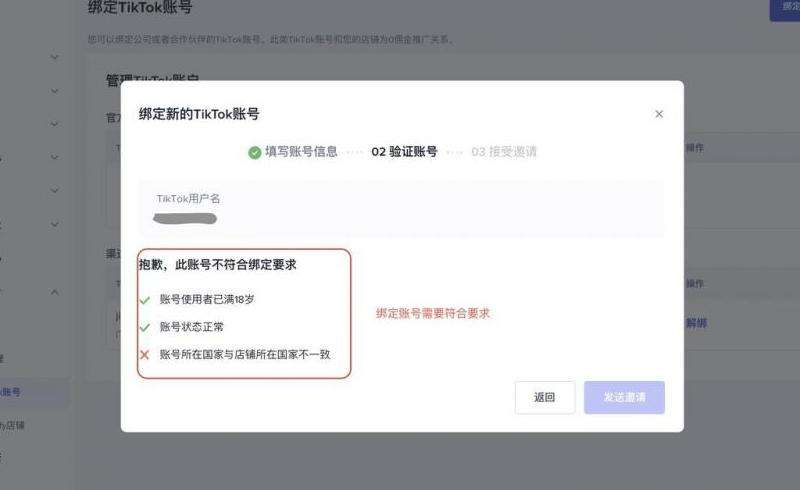800x490 pixels.
Task: Select the 03 接受邀请 step
Action: [504, 152]
